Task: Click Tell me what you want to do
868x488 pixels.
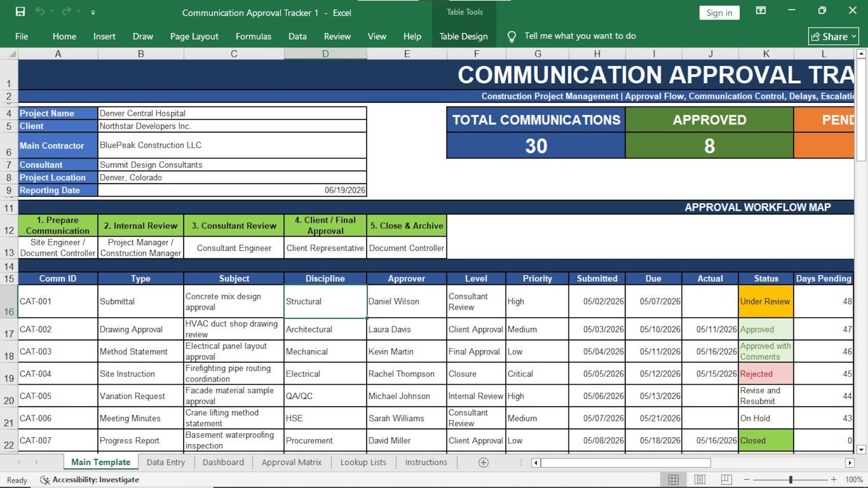Action: coord(580,36)
